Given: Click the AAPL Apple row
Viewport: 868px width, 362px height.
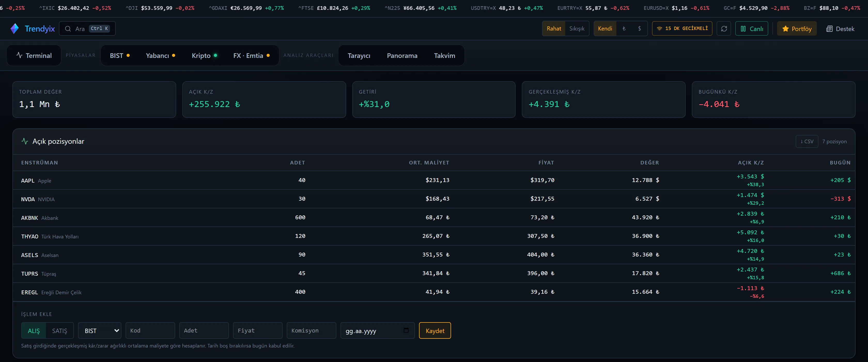Looking at the screenshot, I should click(434, 180).
